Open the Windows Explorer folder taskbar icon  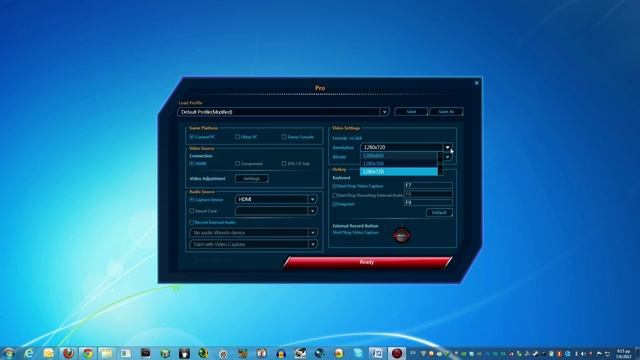coord(107,353)
